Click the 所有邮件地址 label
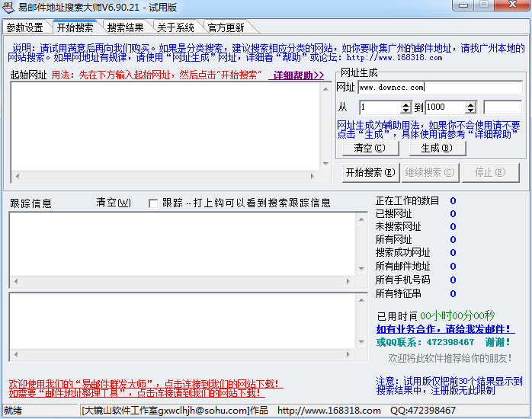Viewport: 532px width, 419px height. point(402,266)
